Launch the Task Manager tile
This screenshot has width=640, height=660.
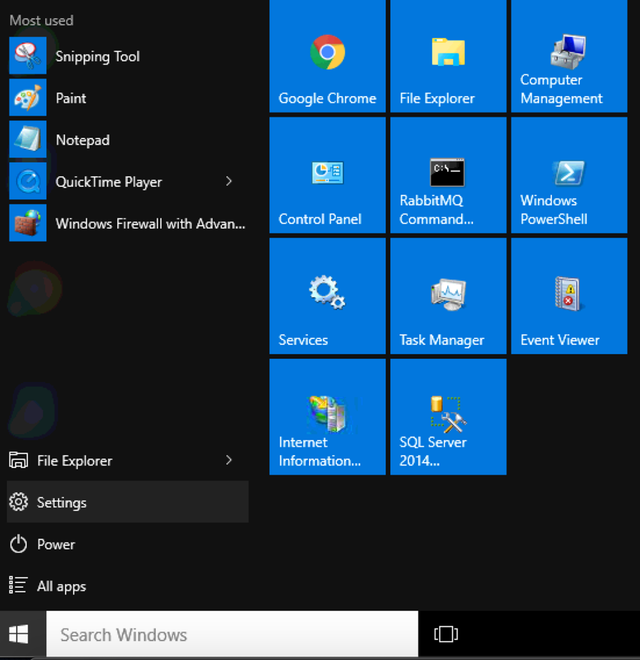coord(448,296)
